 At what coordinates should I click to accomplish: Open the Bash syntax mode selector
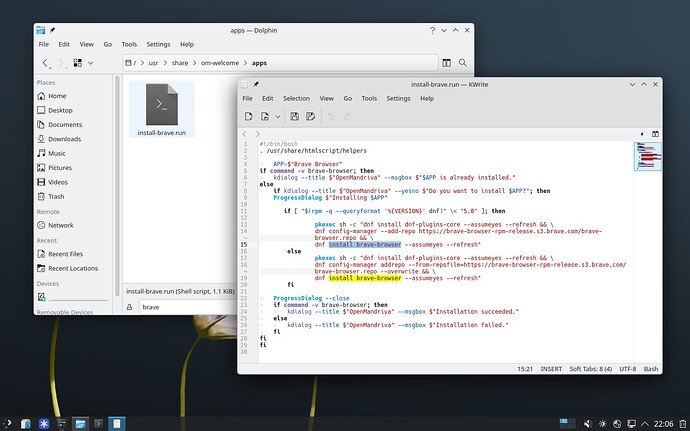tap(651, 369)
